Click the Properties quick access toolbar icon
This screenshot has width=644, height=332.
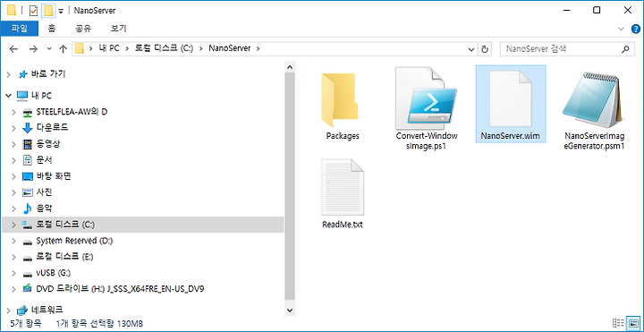(x=33, y=11)
